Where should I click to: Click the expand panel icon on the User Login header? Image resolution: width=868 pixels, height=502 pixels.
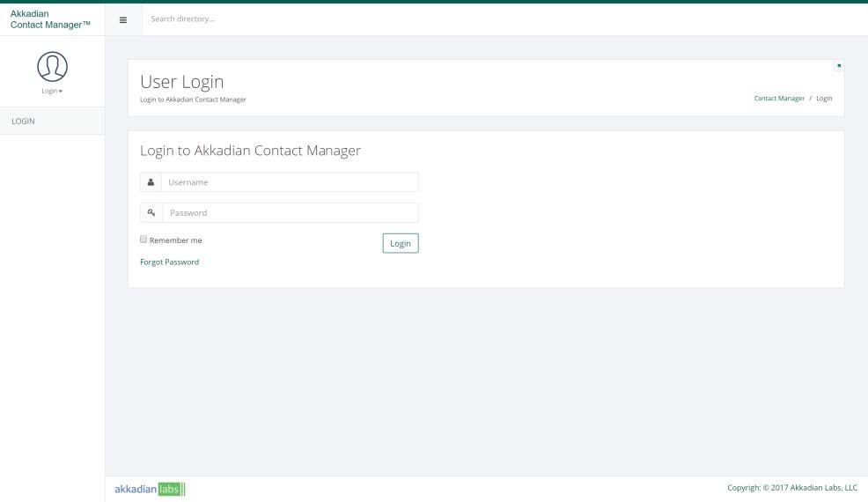pyautogui.click(x=839, y=66)
